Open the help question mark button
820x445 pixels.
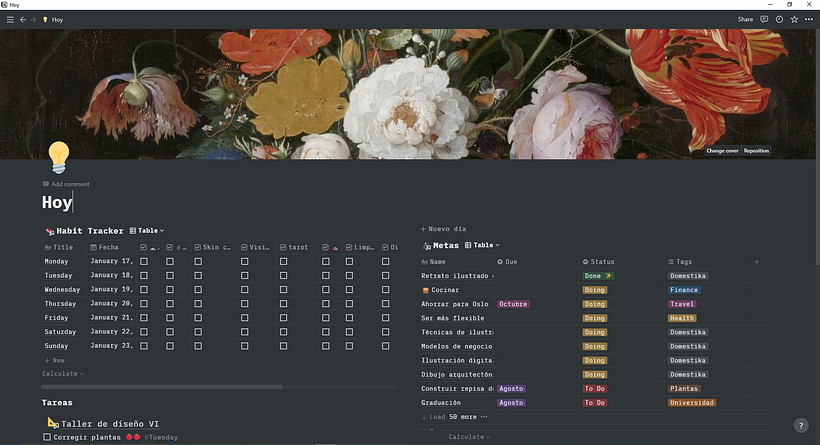pyautogui.click(x=801, y=426)
